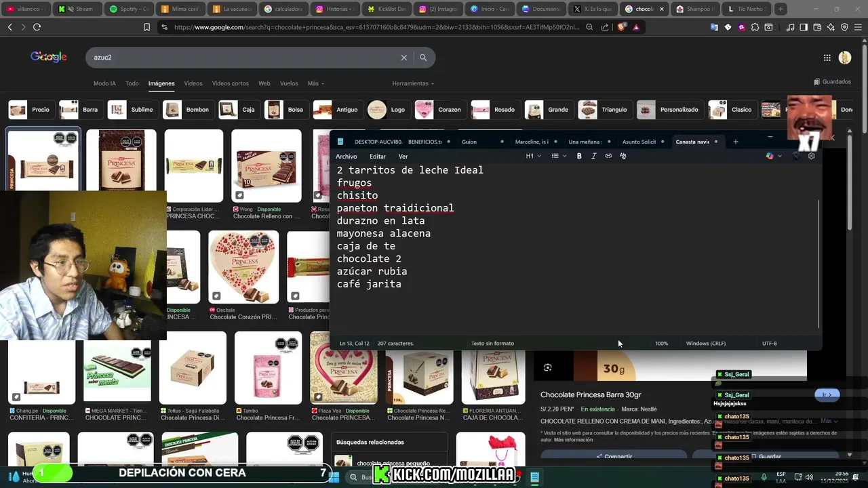
Task: Select the Bombon filter chip
Action: click(189, 109)
